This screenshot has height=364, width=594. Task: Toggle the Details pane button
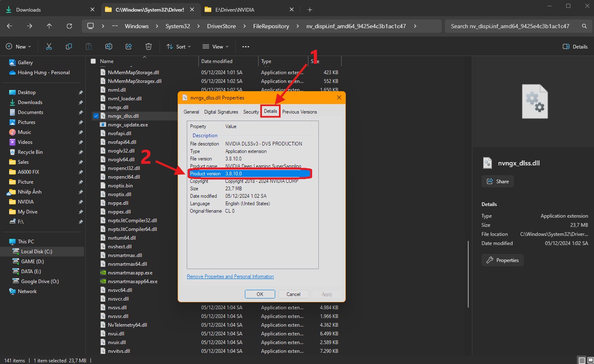(x=575, y=46)
